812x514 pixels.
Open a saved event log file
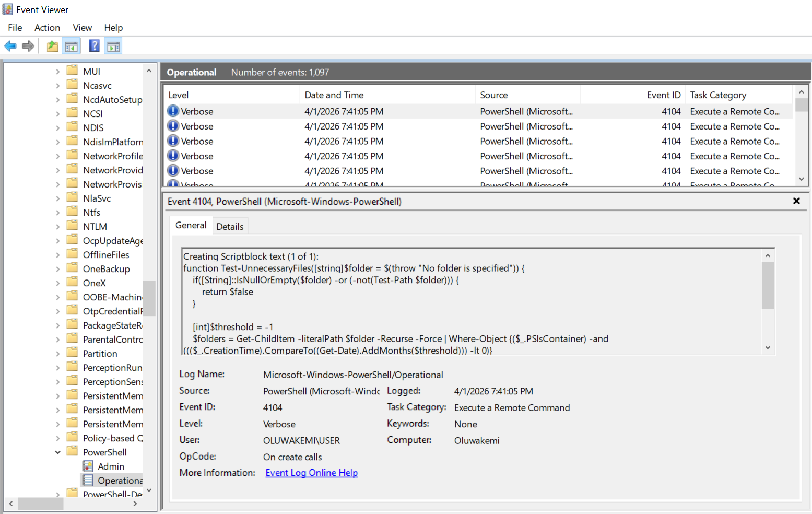coord(52,46)
